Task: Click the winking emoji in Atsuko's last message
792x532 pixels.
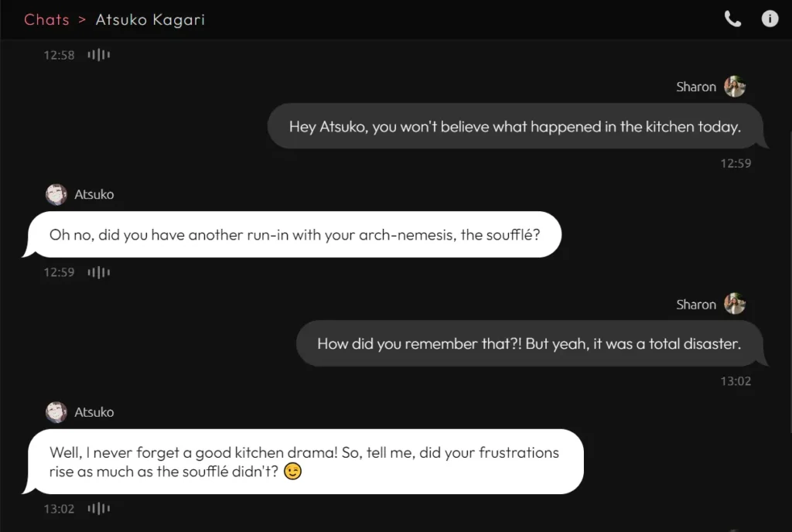Action: click(x=292, y=470)
